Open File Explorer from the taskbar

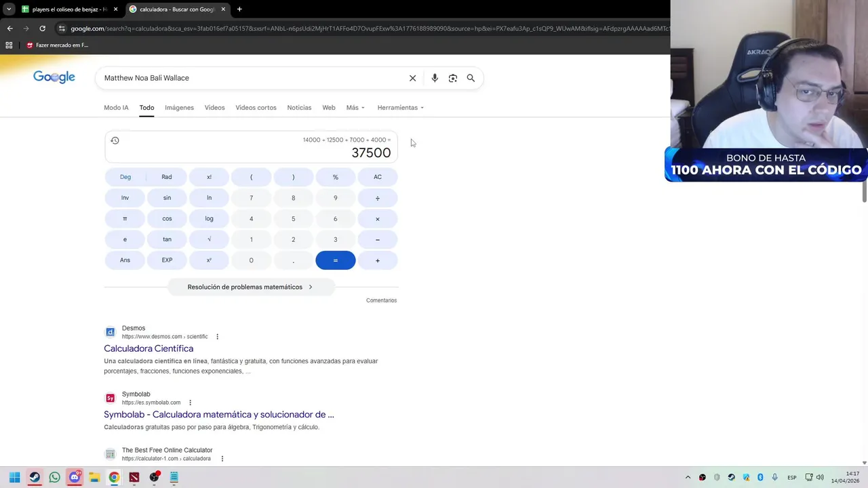coord(94,477)
